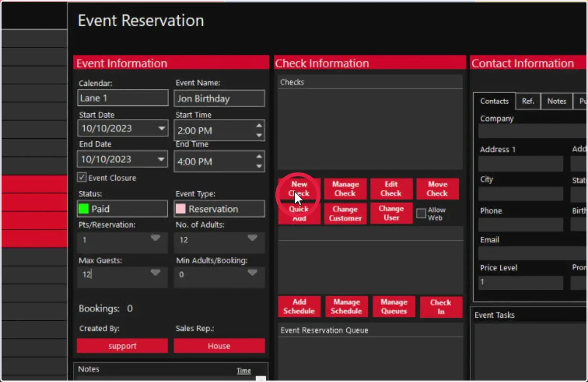Click the Phone input field
588x382 pixels.
(x=521, y=225)
